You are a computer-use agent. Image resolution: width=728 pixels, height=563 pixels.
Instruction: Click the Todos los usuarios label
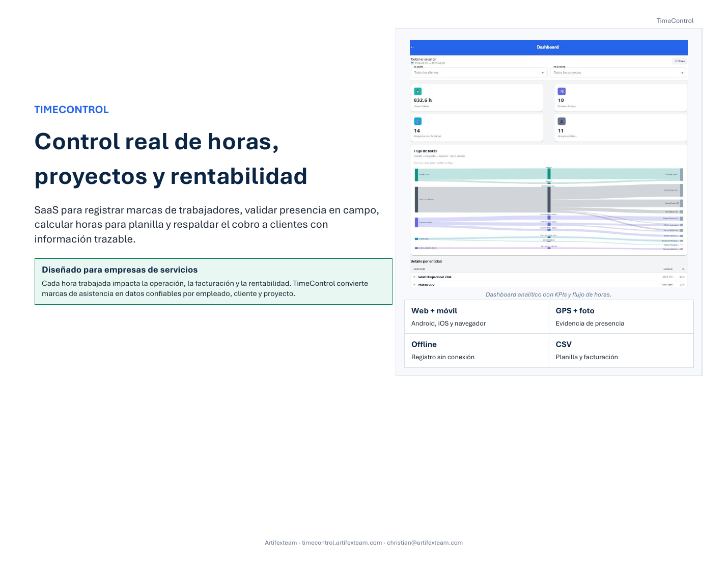424,59
